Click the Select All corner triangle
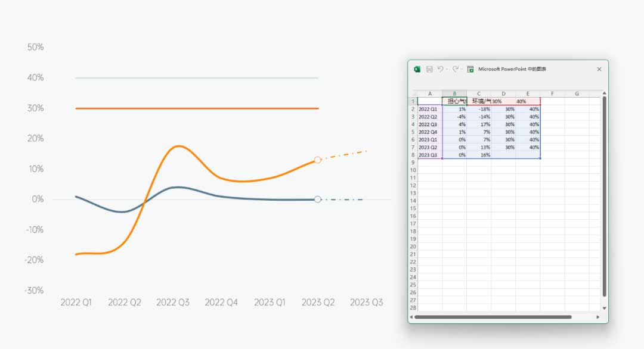 [x=413, y=94]
